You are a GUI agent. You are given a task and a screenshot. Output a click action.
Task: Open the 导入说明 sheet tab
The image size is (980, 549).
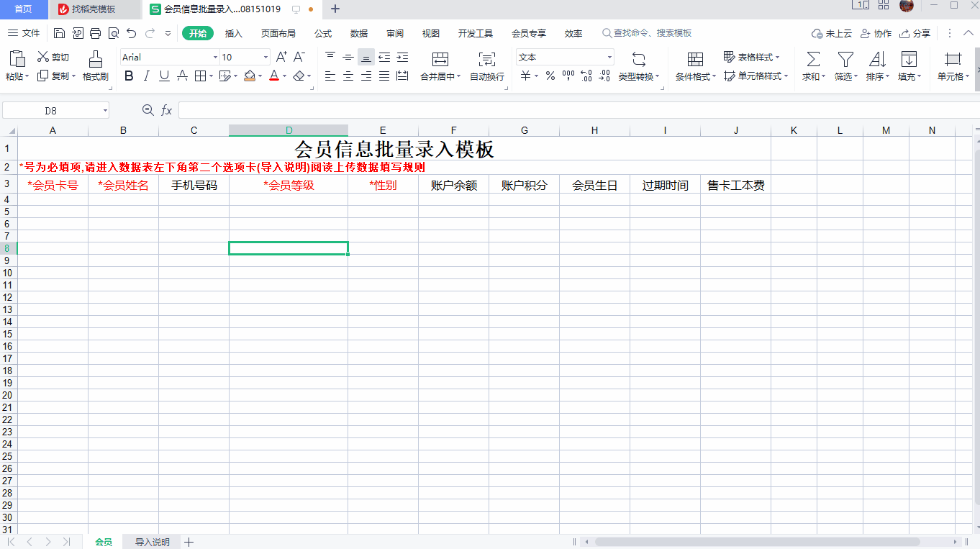(x=150, y=541)
